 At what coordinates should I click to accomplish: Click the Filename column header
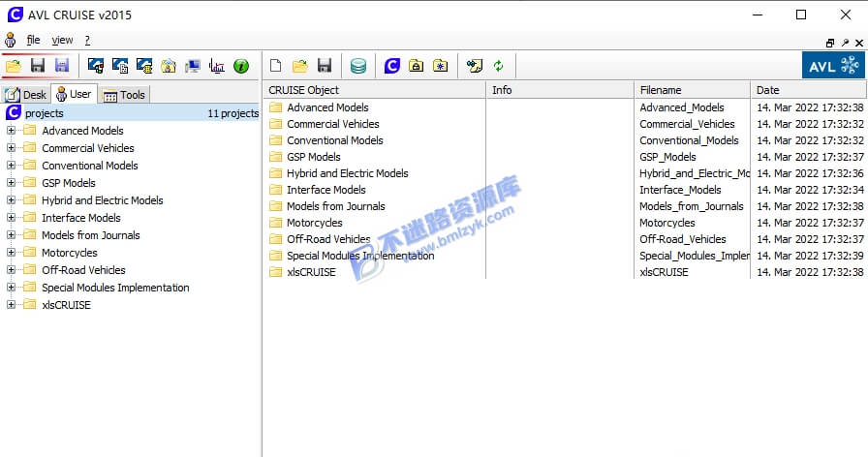[x=692, y=90]
